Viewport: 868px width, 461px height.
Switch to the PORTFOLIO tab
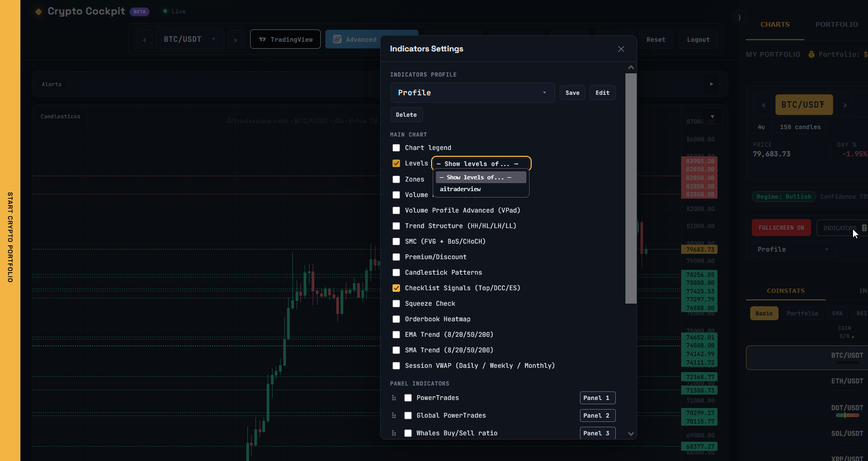tap(836, 25)
